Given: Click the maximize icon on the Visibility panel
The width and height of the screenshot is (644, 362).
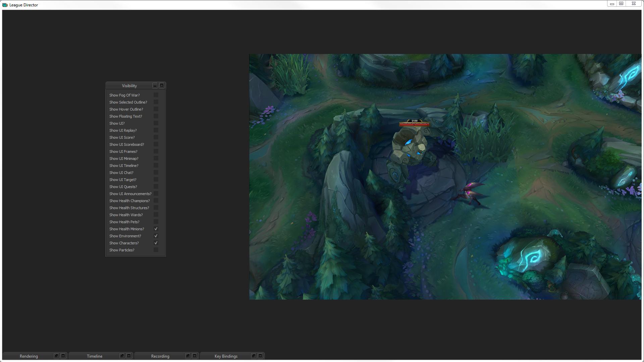Looking at the screenshot, I should pos(162,85).
